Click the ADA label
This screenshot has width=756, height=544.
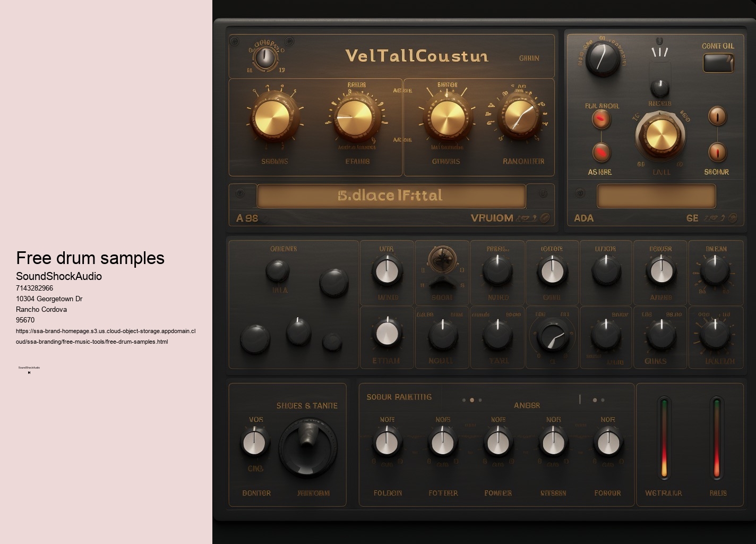[584, 218]
